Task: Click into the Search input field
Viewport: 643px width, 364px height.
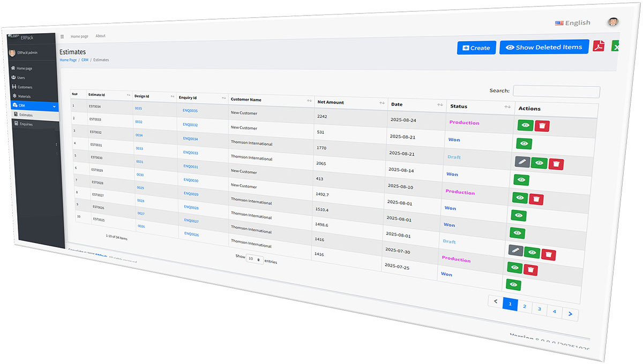Action: 556,92
